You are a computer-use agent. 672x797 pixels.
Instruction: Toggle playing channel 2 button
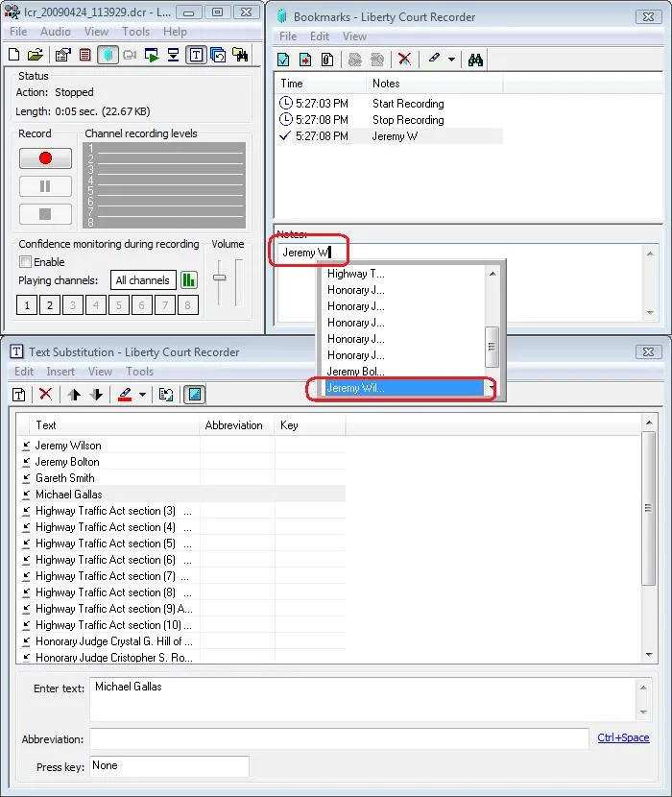coord(50,305)
